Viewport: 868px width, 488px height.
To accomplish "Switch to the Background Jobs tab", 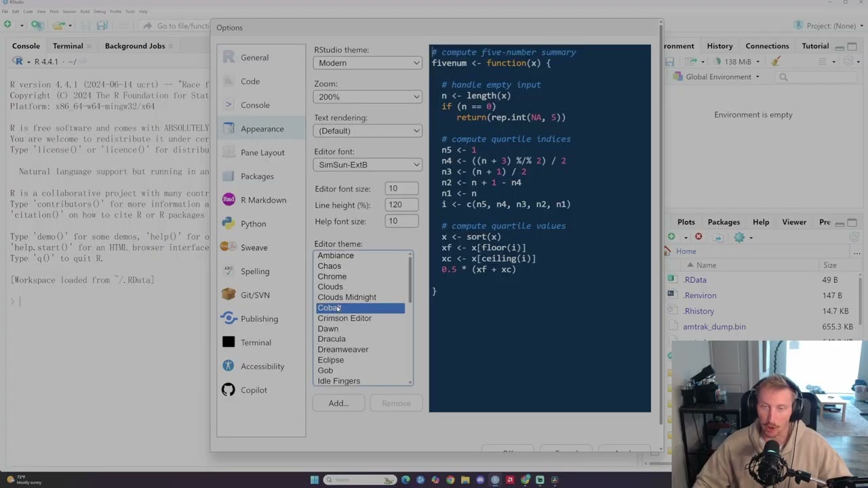I will [x=135, y=46].
